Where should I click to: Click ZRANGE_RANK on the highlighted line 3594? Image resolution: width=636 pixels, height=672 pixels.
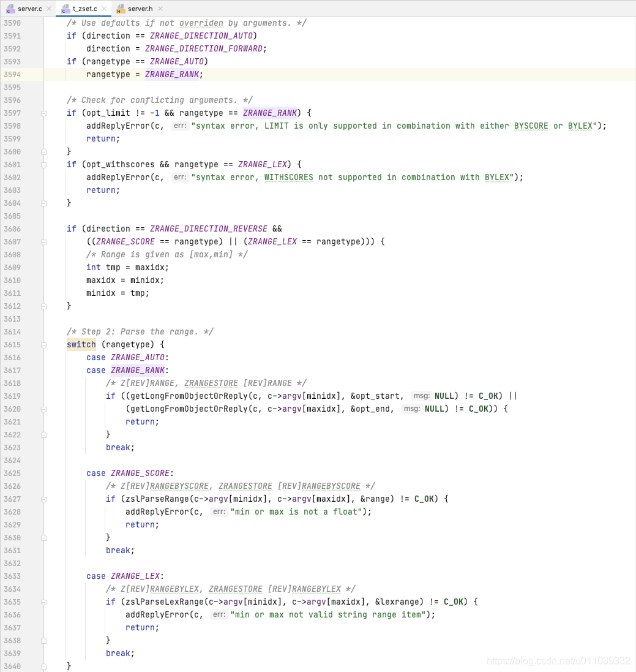pyautogui.click(x=172, y=75)
